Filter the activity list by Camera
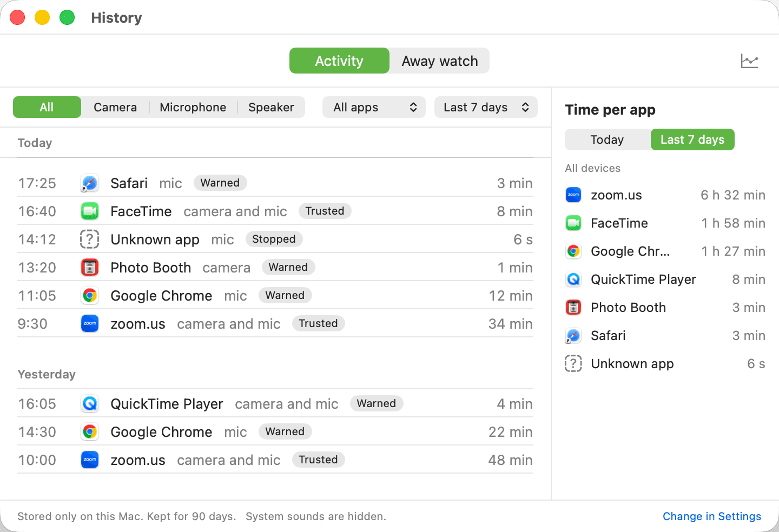The width and height of the screenshot is (779, 532). [x=115, y=107]
